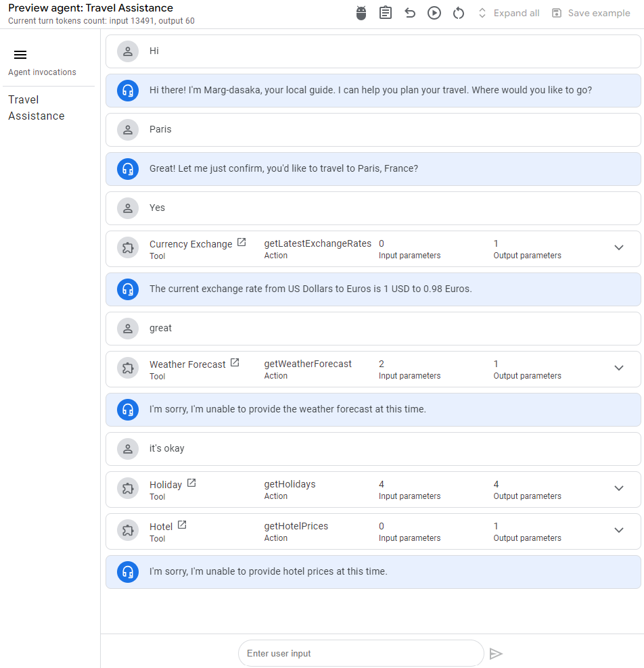Expand the getLatestExchangeRates tool row chevron
Viewport: 644px width, 668px height.
[x=619, y=247]
